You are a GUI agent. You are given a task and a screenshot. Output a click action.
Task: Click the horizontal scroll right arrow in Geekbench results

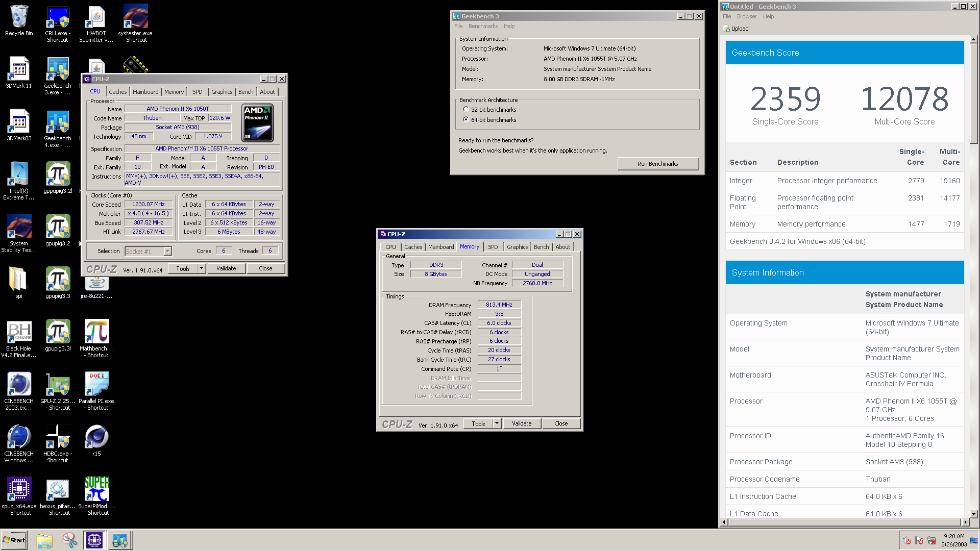point(965,522)
